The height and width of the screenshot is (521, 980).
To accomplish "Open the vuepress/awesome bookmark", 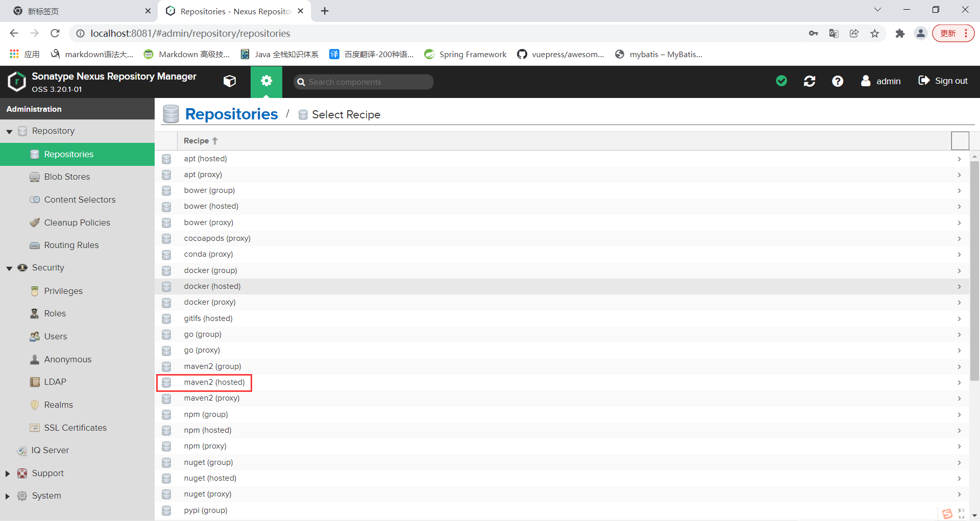I will click(560, 54).
